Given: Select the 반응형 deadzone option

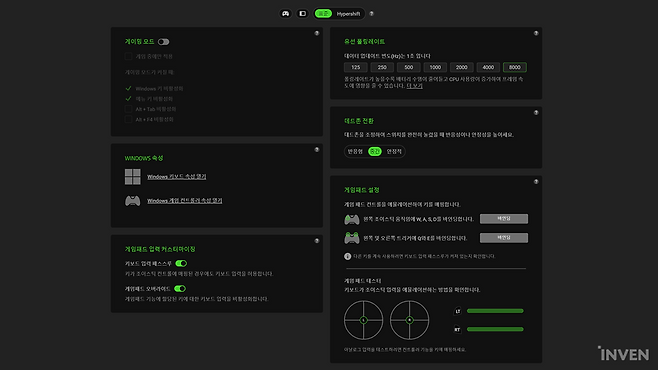Looking at the screenshot, I should (x=355, y=151).
